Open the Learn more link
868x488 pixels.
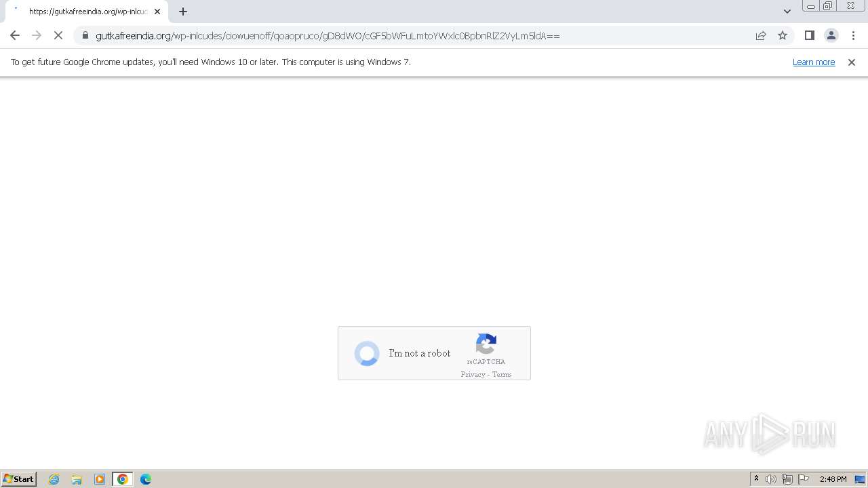814,62
